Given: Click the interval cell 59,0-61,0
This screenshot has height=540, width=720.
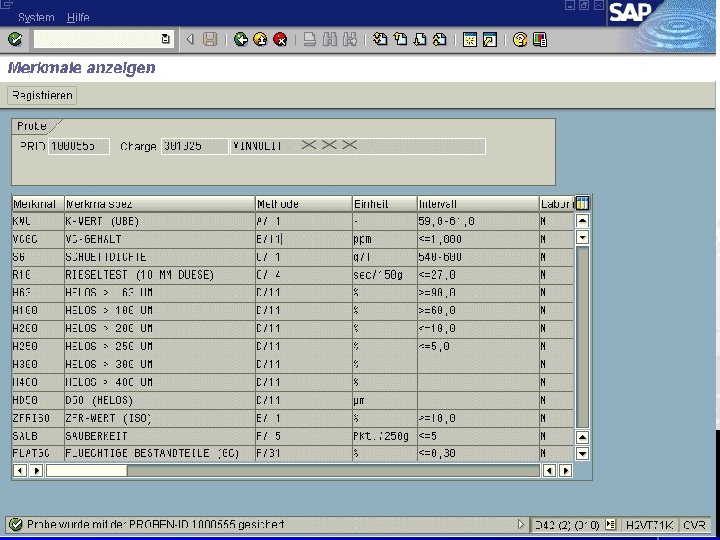Looking at the screenshot, I should [478, 221].
